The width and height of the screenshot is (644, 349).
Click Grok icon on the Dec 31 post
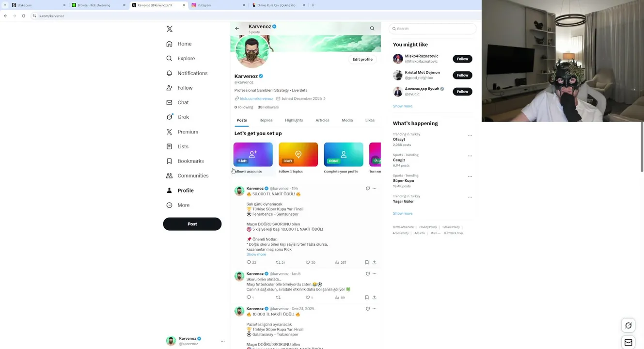point(367,309)
